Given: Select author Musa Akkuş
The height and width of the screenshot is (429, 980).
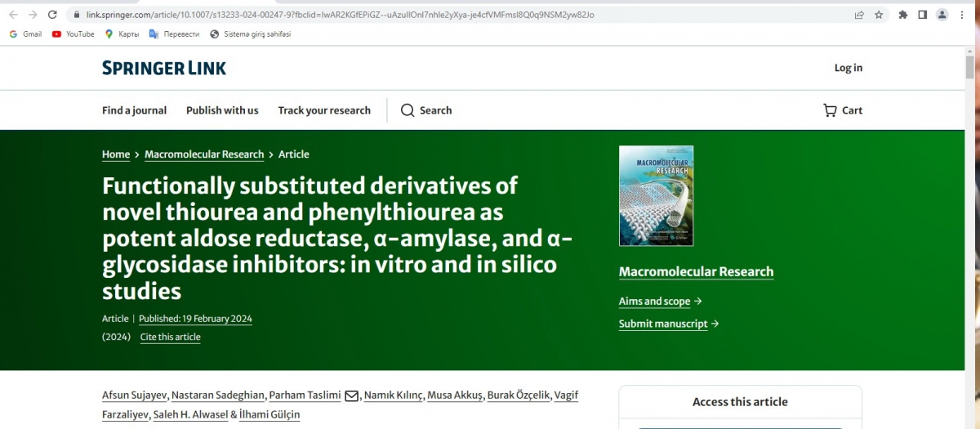Looking at the screenshot, I should coord(455,395).
